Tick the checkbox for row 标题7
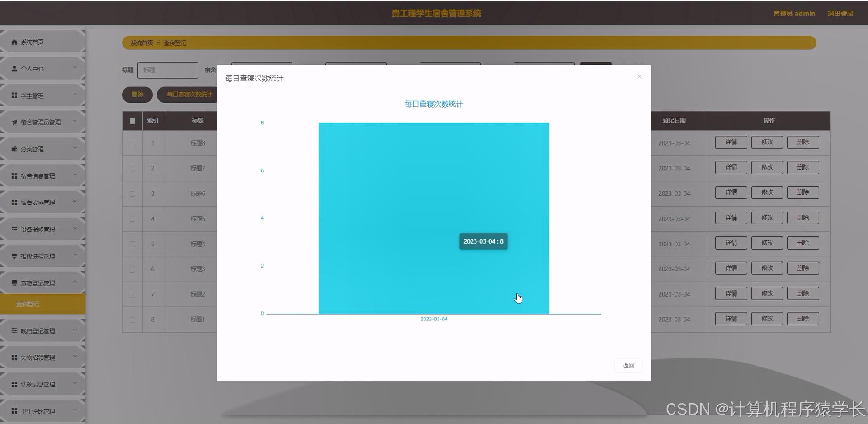The image size is (868, 424). pyautogui.click(x=132, y=169)
